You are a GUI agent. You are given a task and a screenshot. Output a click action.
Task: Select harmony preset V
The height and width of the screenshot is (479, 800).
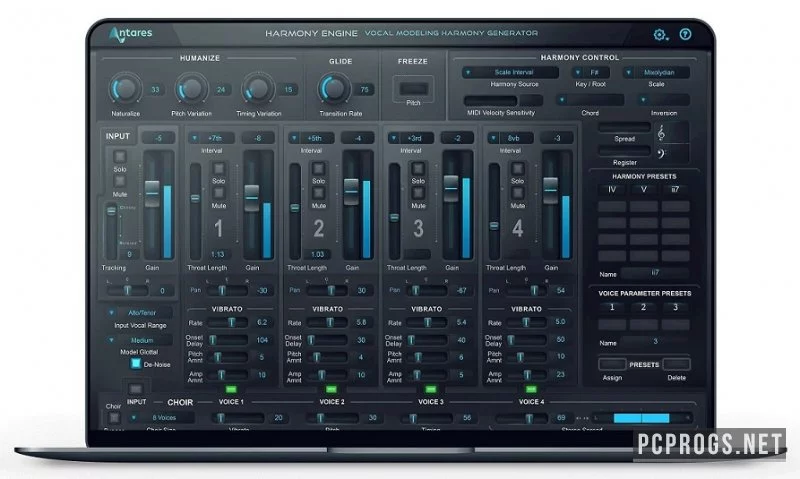pyautogui.click(x=643, y=189)
